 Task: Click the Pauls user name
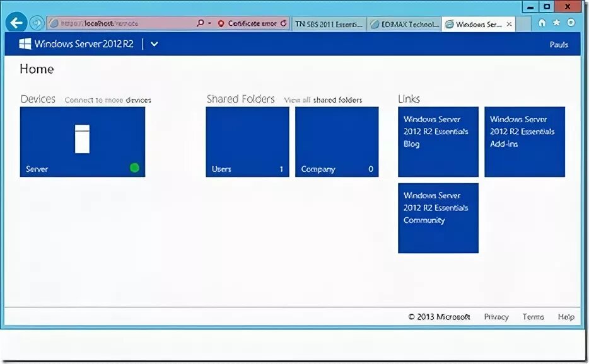[559, 44]
